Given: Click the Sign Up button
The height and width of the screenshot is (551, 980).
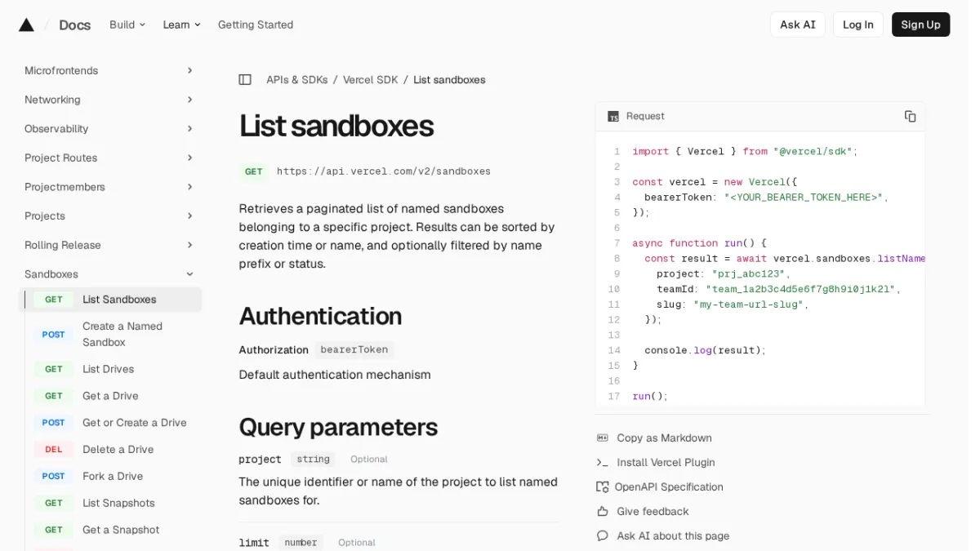Looking at the screenshot, I should point(920,24).
